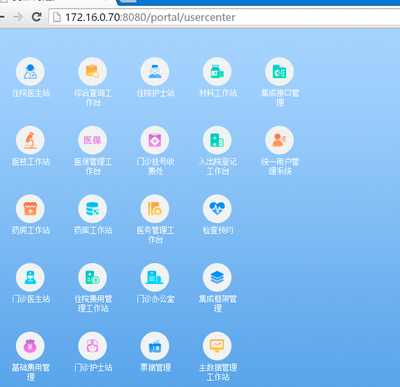Click the 检查预约 text label

(x=218, y=230)
